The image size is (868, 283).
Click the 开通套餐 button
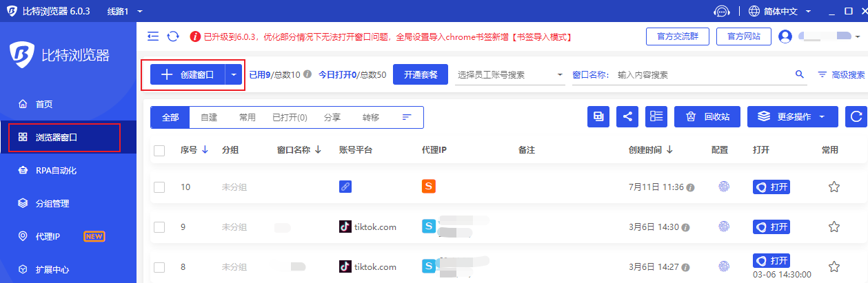pos(421,74)
